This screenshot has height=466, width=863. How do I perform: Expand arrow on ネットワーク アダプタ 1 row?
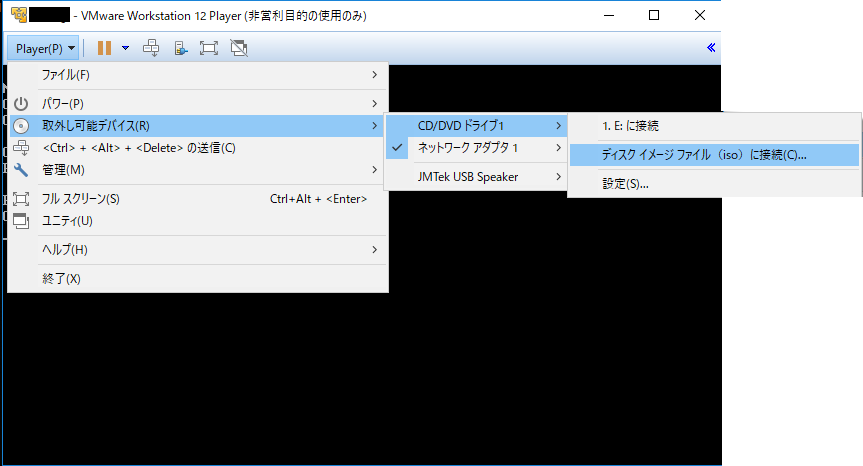pos(558,147)
